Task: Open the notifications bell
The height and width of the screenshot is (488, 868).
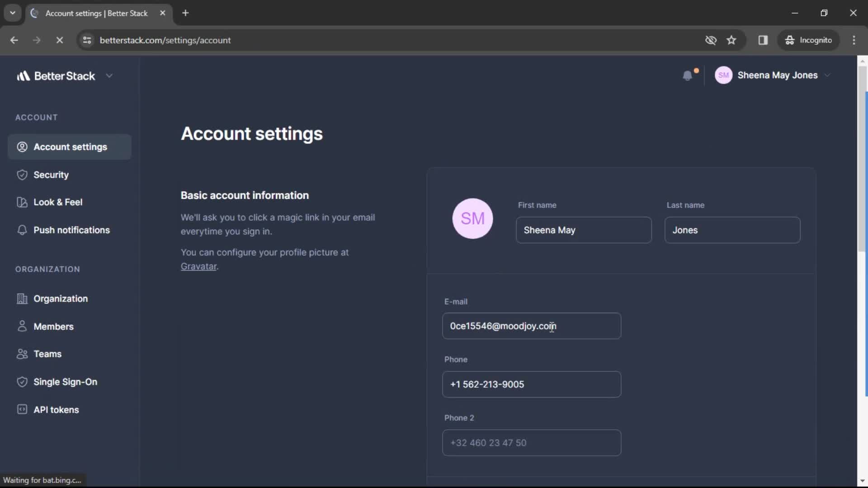Action: click(x=688, y=75)
